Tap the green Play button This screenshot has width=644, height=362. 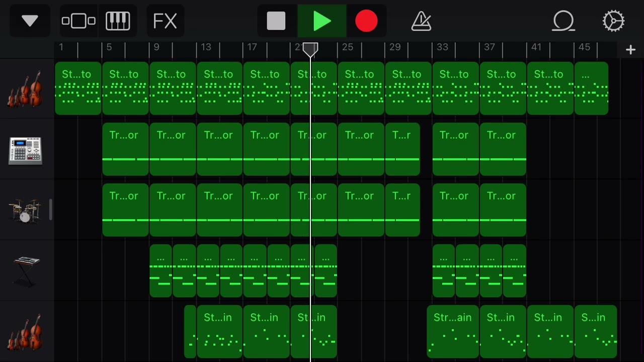[x=321, y=21]
